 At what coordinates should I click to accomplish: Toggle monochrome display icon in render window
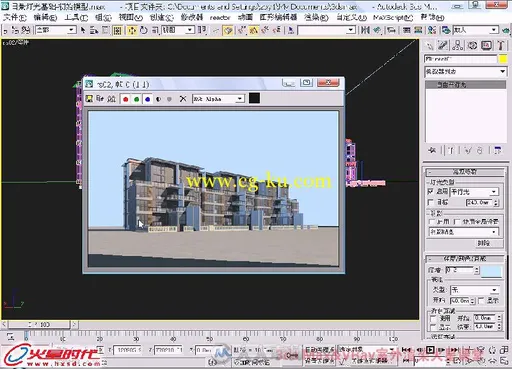click(169, 99)
